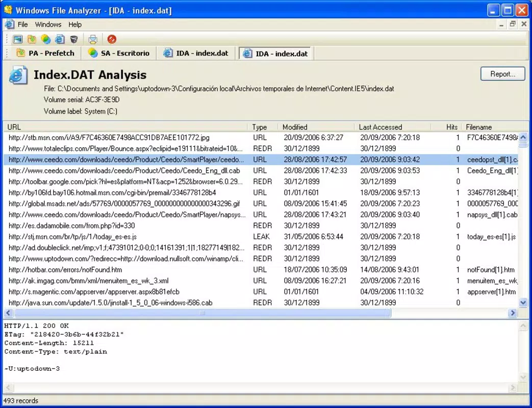532x408 pixels.
Task: Click the app icon in the title bar
Action: [8, 10]
